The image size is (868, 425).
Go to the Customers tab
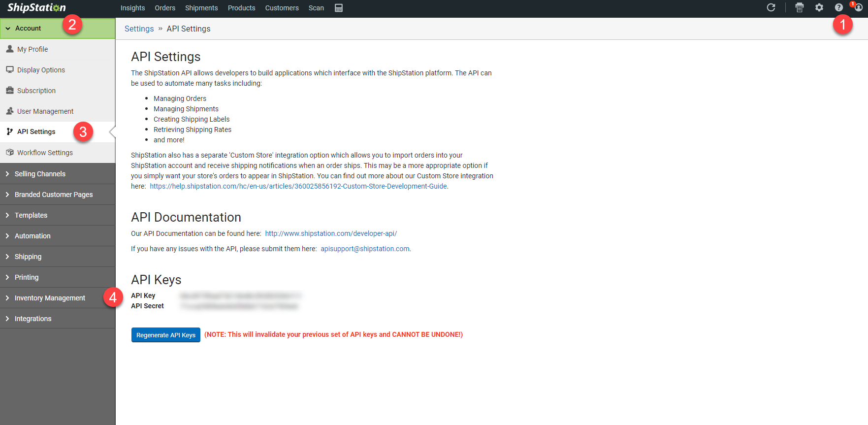[x=282, y=8]
